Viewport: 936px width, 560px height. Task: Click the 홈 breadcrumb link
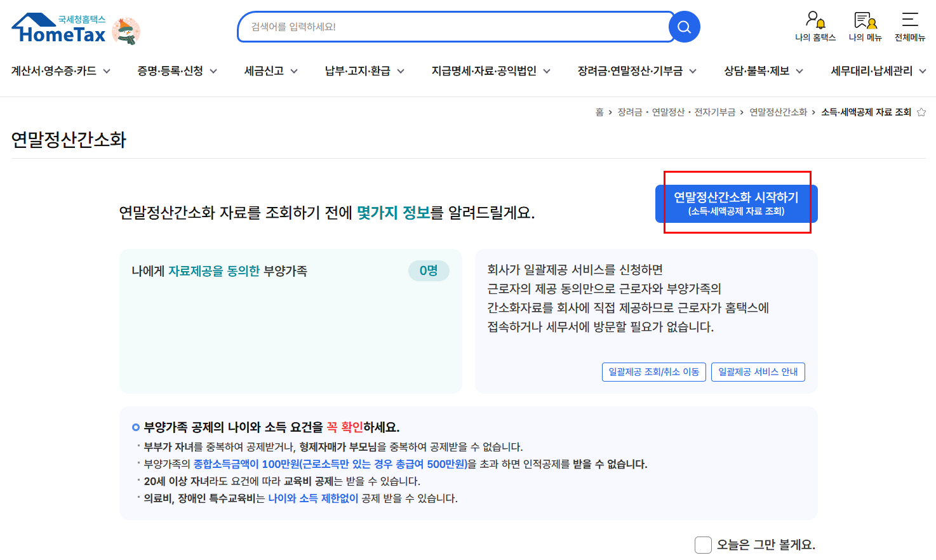click(599, 112)
